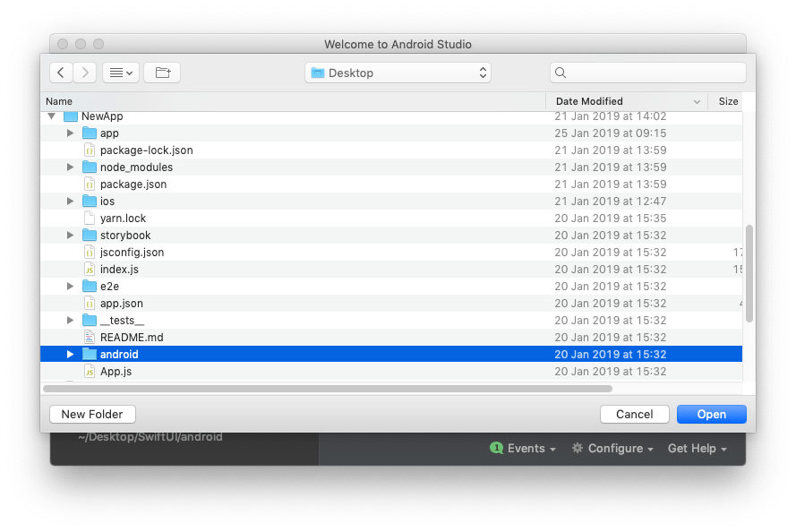Expand the node_modules folder
Screen dimensions: 796x532
point(70,167)
